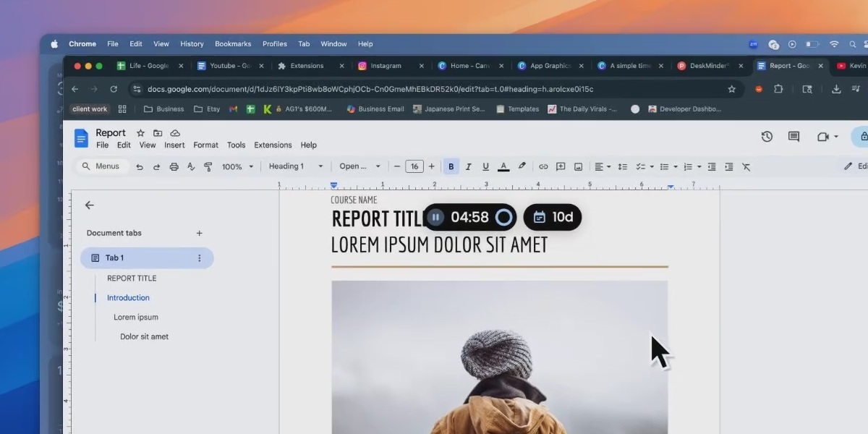Open the line and paragraph spacing menu
The width and height of the screenshot is (868, 434).
tap(622, 166)
